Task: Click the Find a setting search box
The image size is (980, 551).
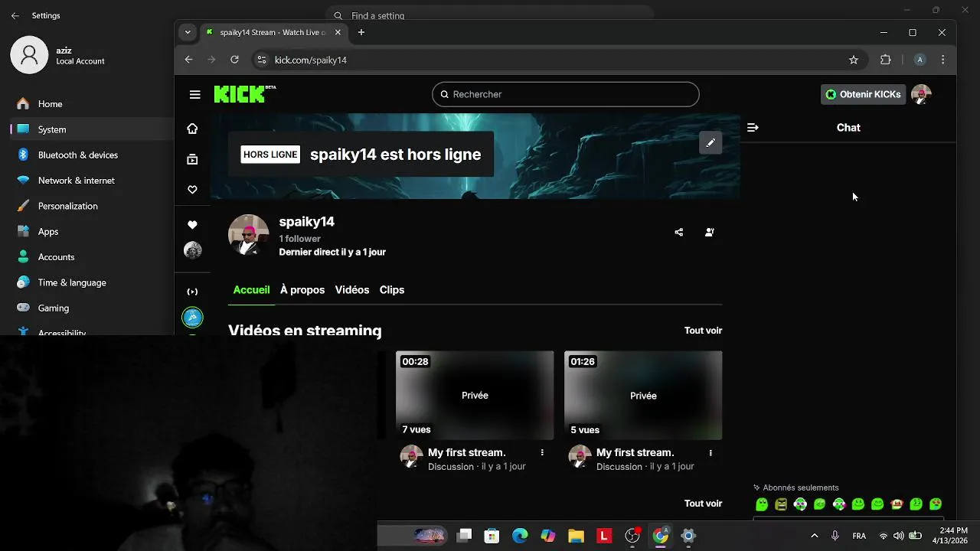Action: [490, 15]
